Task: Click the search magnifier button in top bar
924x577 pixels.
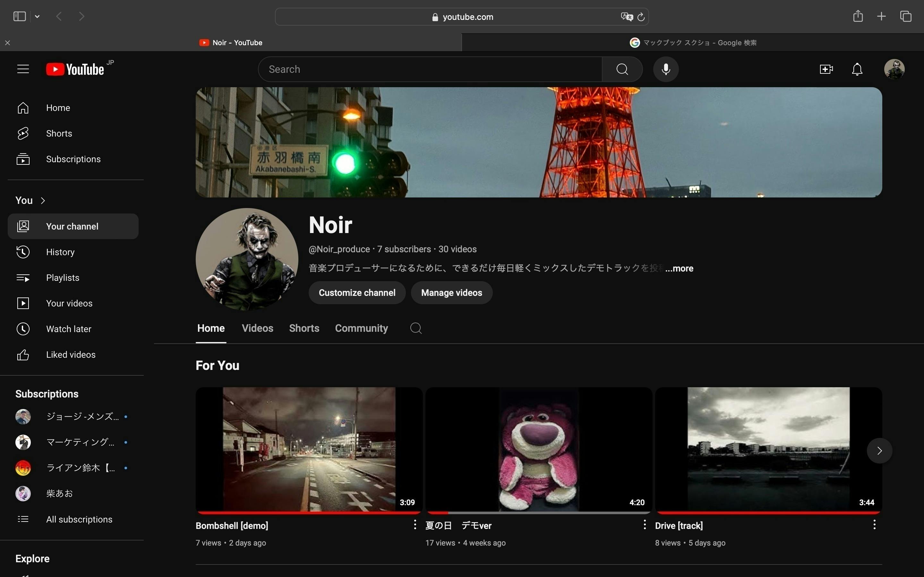Action: click(622, 69)
